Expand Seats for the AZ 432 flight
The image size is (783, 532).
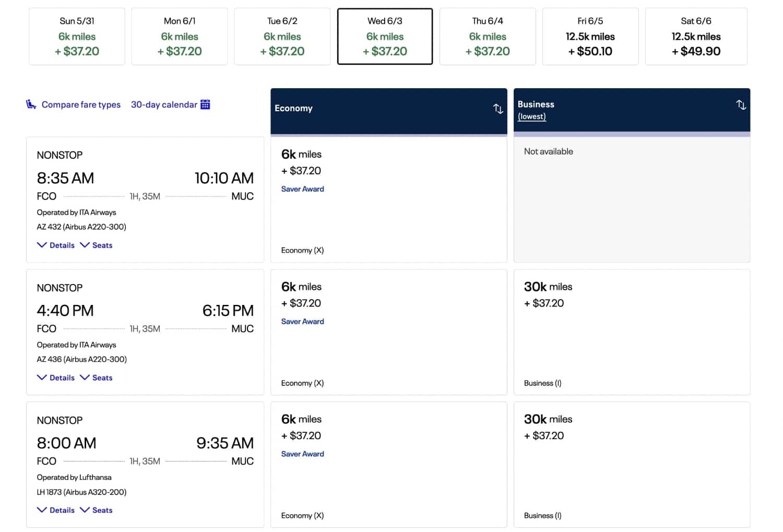pyautogui.click(x=97, y=245)
